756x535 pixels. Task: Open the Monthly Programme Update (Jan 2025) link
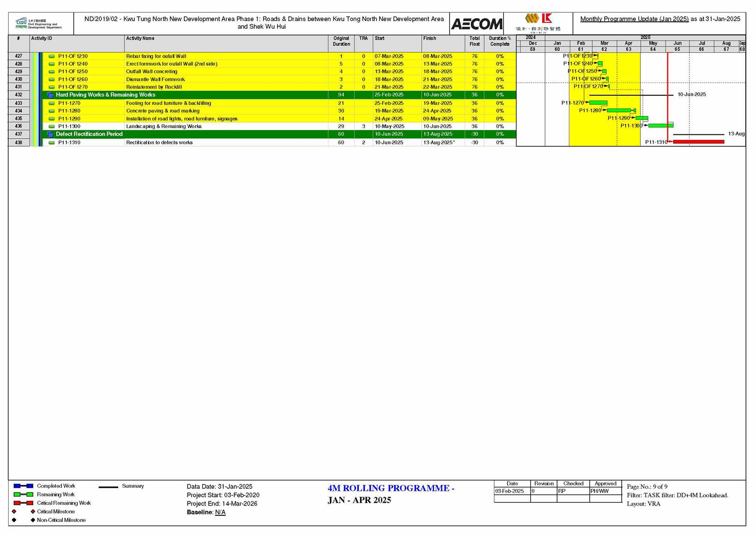pyautogui.click(x=634, y=19)
